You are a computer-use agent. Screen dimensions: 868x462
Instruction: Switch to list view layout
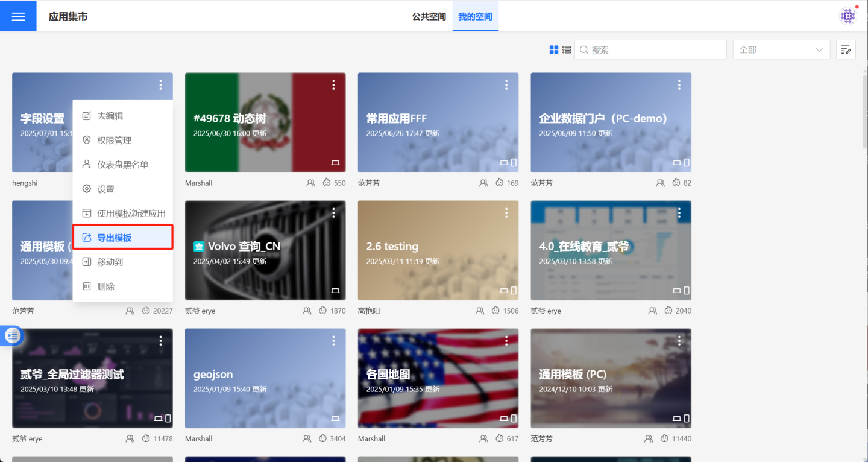(567, 50)
